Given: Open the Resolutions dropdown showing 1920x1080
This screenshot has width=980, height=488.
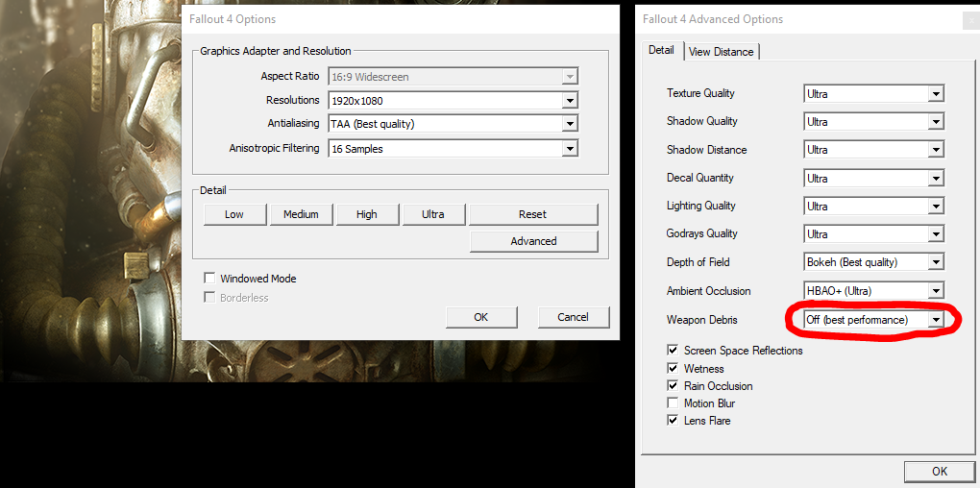Looking at the screenshot, I should click(x=453, y=100).
